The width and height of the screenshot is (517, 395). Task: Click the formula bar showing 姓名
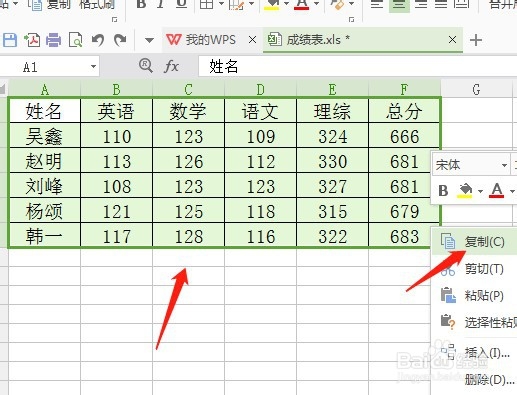[358, 66]
